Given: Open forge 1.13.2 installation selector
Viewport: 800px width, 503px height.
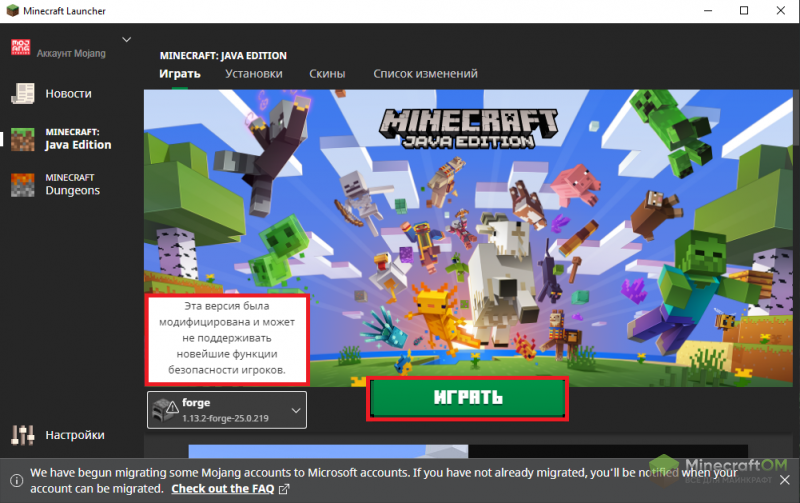Looking at the screenshot, I should (227, 410).
